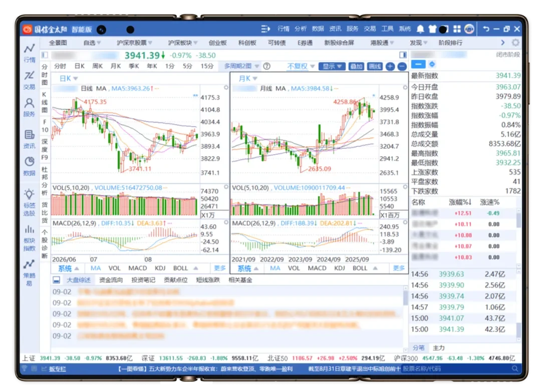
Task: Click the 画线 button
Action: [x=375, y=66]
